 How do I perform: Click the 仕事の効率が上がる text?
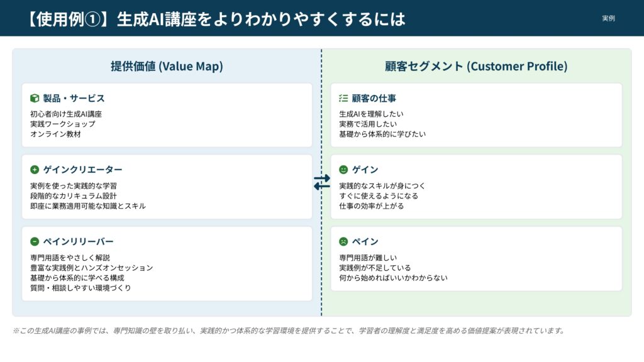[x=371, y=206]
